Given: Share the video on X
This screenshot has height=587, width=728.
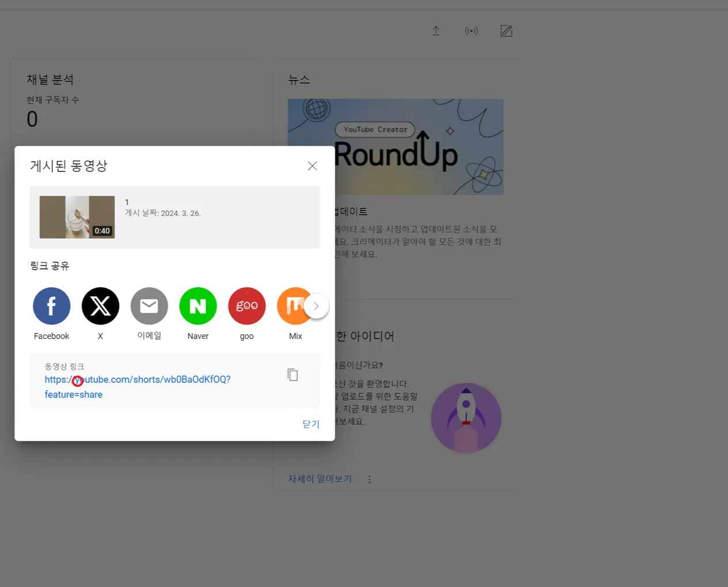Looking at the screenshot, I should coord(100,306).
